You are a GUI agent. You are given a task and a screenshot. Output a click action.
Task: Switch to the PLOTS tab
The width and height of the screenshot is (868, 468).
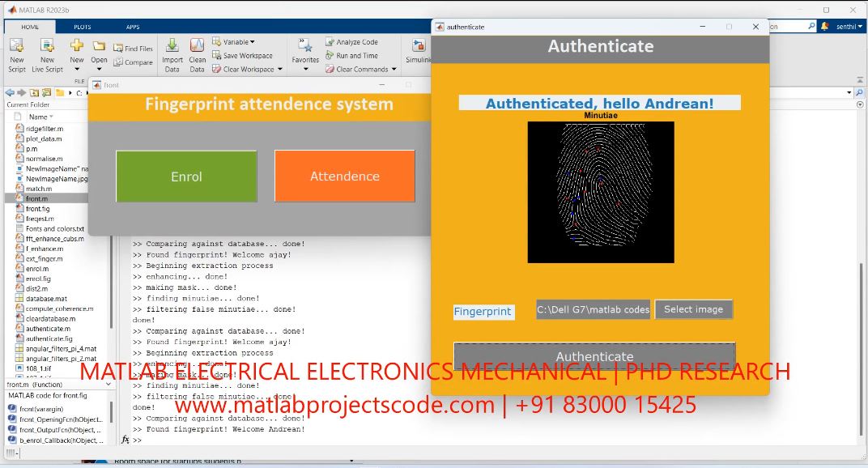click(83, 27)
